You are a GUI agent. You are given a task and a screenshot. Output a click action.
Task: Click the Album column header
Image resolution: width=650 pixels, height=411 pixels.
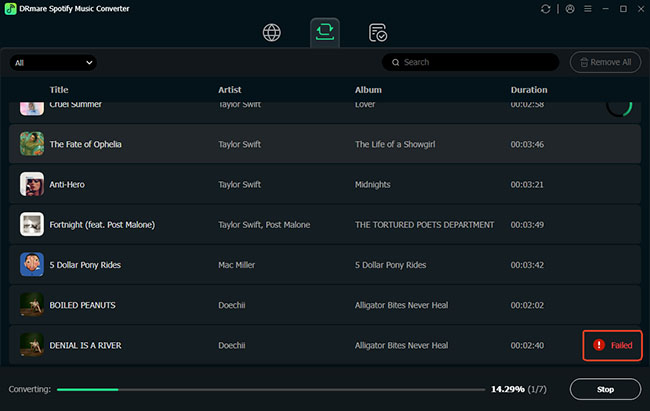(368, 90)
